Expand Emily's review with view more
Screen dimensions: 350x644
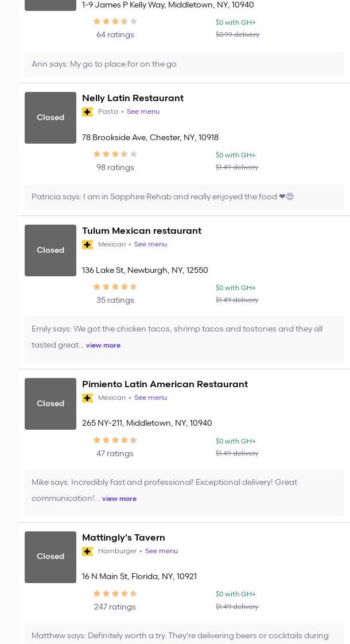pos(103,345)
